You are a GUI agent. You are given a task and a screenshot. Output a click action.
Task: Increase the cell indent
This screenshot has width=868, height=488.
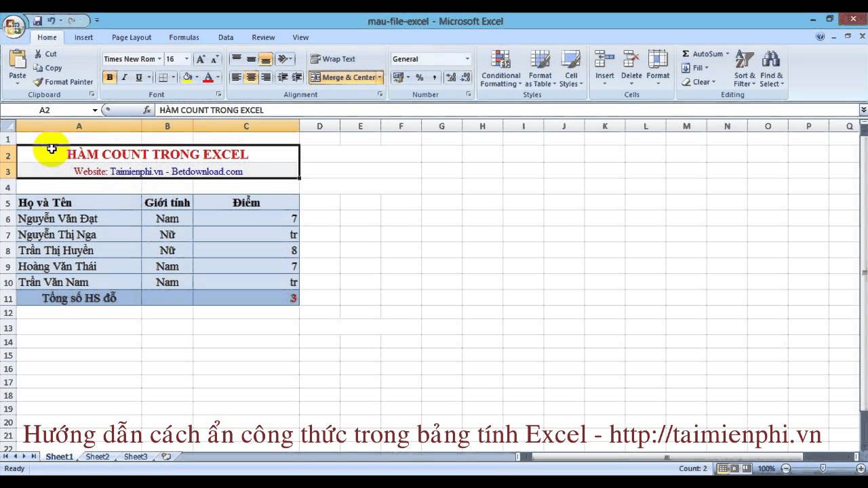[x=296, y=77]
